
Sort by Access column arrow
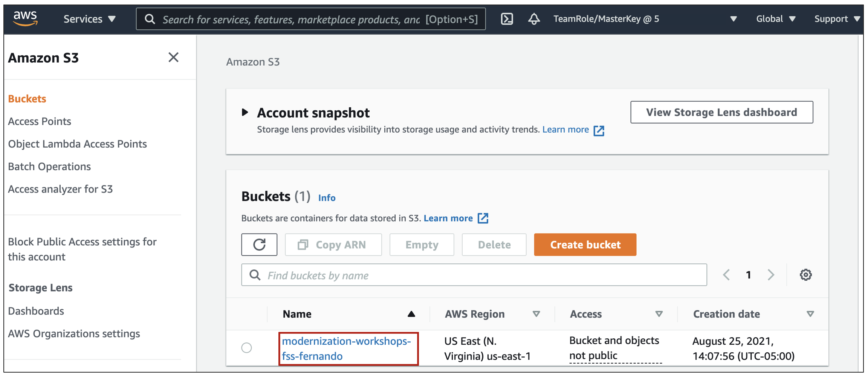(659, 314)
